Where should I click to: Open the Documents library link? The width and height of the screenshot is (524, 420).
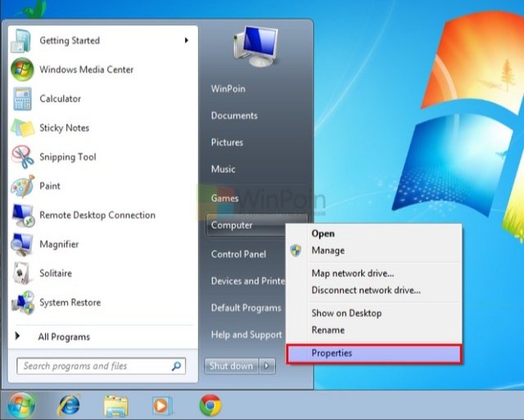tap(234, 115)
